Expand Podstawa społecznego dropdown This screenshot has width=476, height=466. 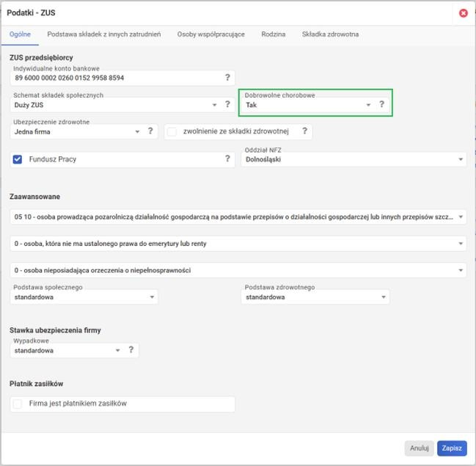84,296
